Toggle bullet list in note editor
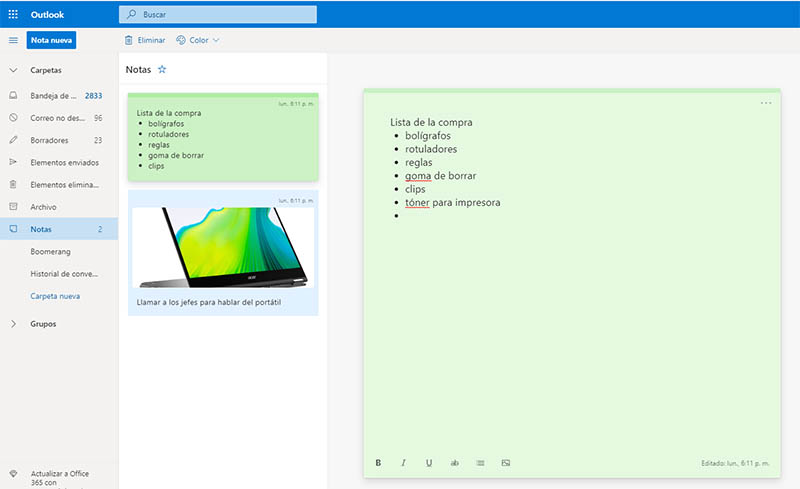 click(x=480, y=463)
